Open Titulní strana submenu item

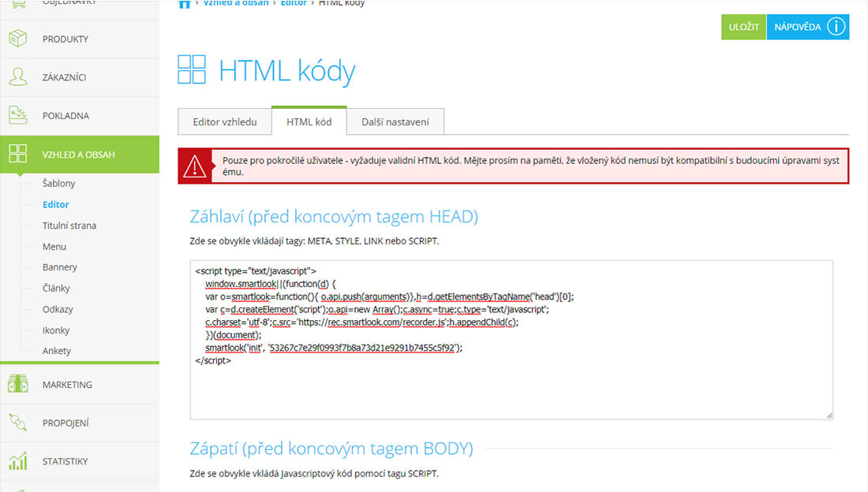click(x=69, y=225)
